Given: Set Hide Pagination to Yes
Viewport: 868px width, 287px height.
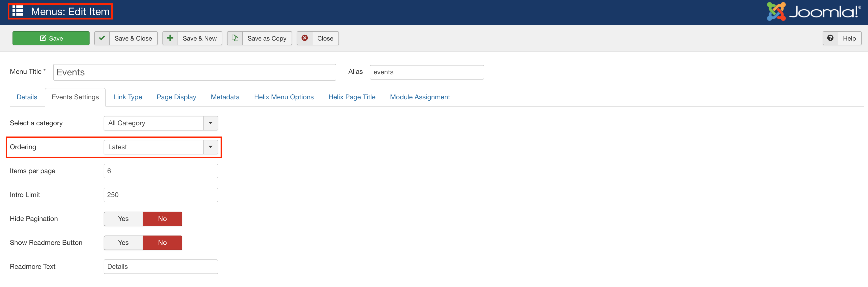Looking at the screenshot, I should (123, 219).
